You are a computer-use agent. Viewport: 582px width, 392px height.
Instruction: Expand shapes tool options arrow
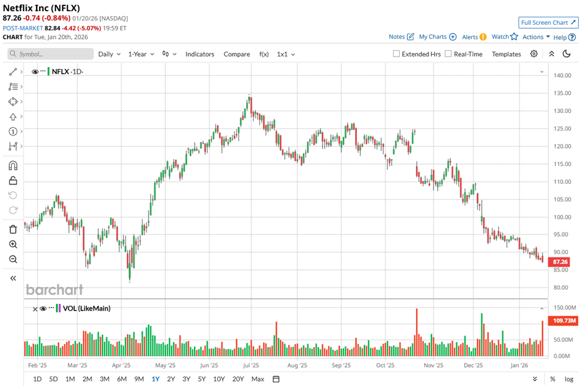[22, 102]
